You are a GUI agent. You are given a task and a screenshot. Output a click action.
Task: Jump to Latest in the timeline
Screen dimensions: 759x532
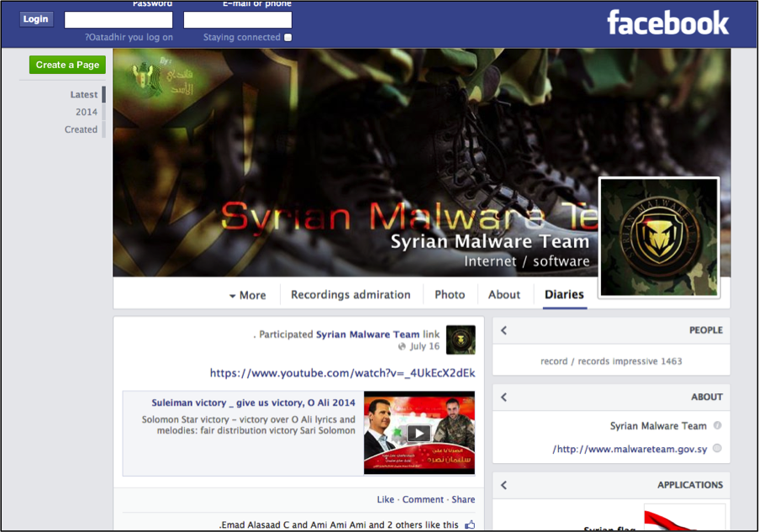(84, 94)
